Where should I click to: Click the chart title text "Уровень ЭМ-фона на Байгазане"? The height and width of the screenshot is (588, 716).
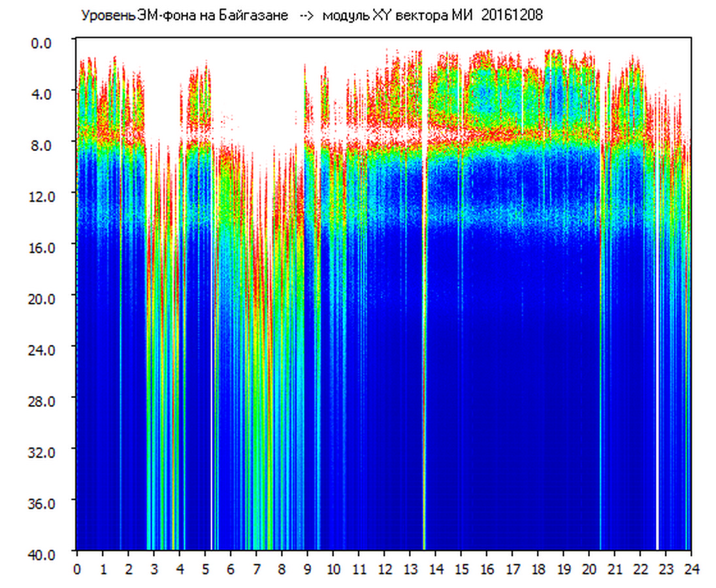[184, 16]
